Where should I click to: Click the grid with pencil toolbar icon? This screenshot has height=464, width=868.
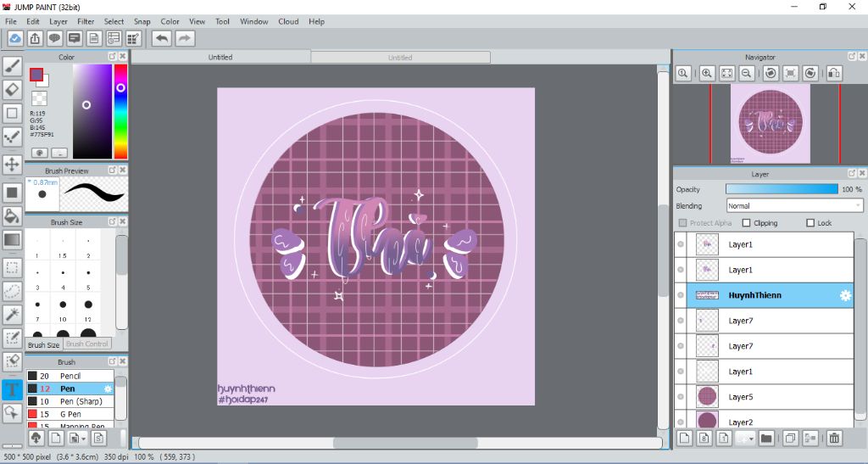click(x=133, y=38)
